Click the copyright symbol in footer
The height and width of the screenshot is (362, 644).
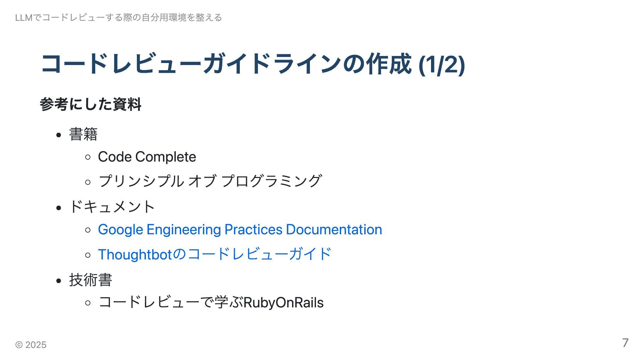click(19, 345)
